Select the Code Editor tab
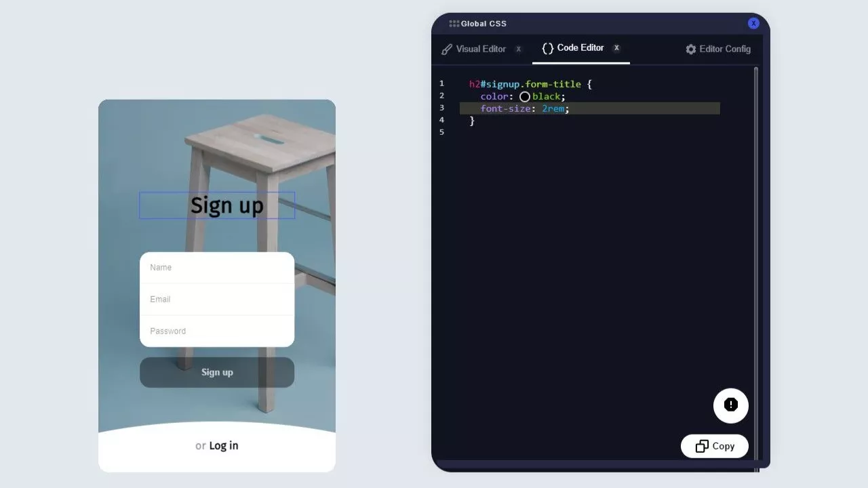The height and width of the screenshot is (488, 868). pos(580,48)
